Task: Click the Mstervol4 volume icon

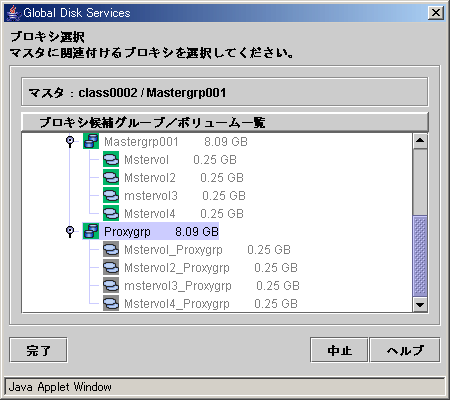Action: [111, 213]
